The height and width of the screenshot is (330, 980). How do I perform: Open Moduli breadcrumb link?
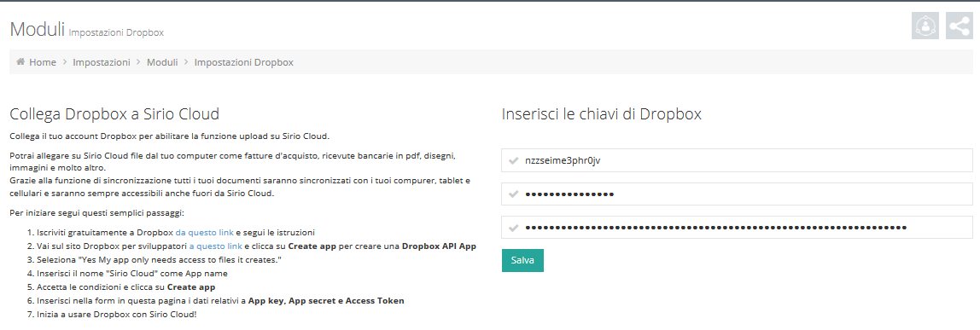point(162,62)
